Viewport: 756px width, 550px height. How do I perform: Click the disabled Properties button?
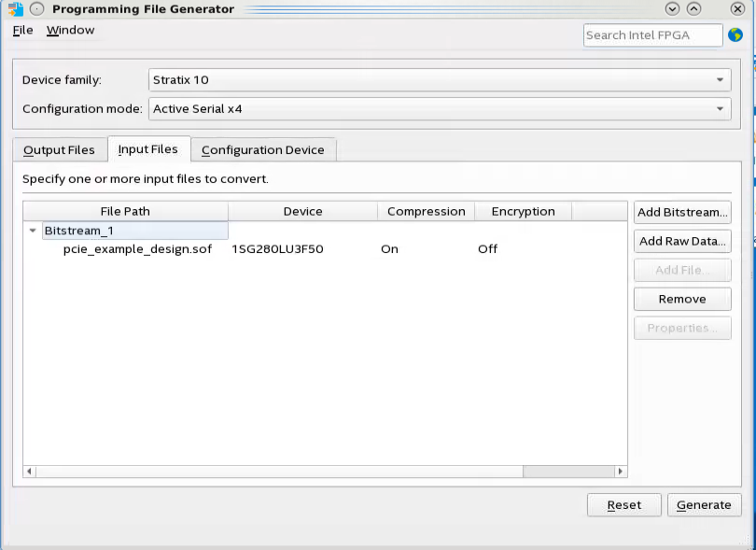pyautogui.click(x=682, y=328)
